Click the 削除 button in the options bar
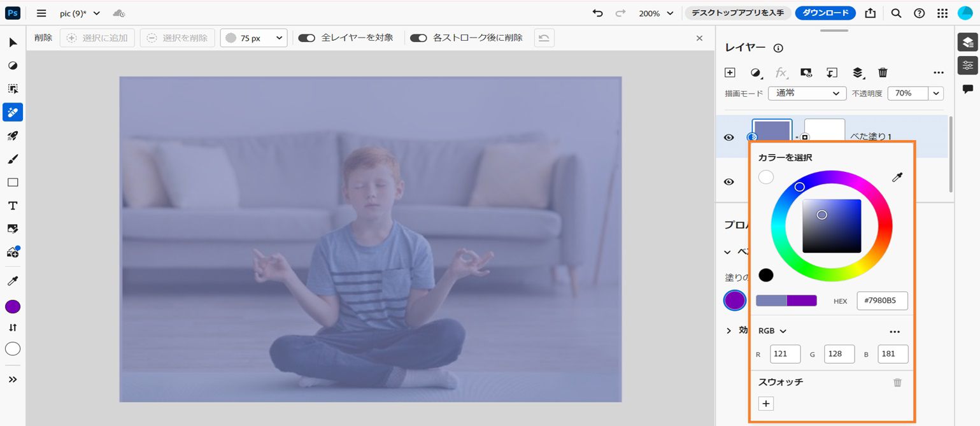This screenshot has width=980, height=426. 42,38
